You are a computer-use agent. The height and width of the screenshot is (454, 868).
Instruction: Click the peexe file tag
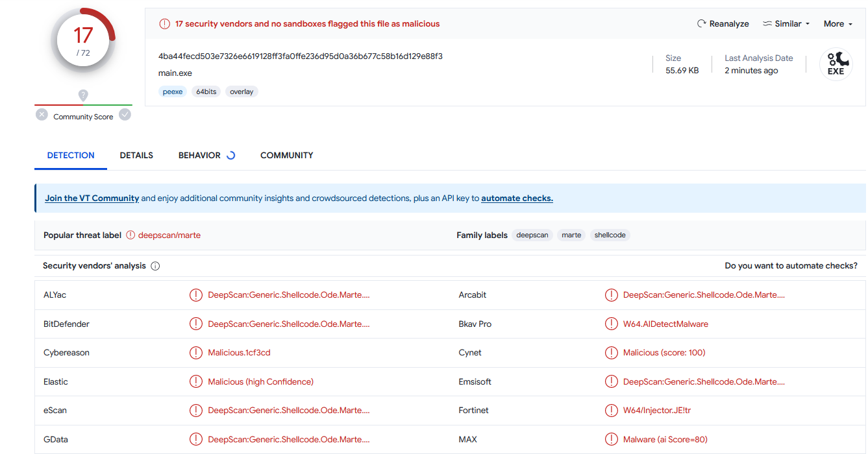click(x=173, y=92)
